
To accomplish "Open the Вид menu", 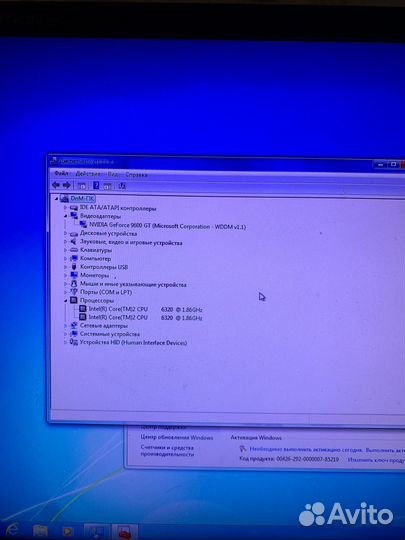I will [x=113, y=174].
